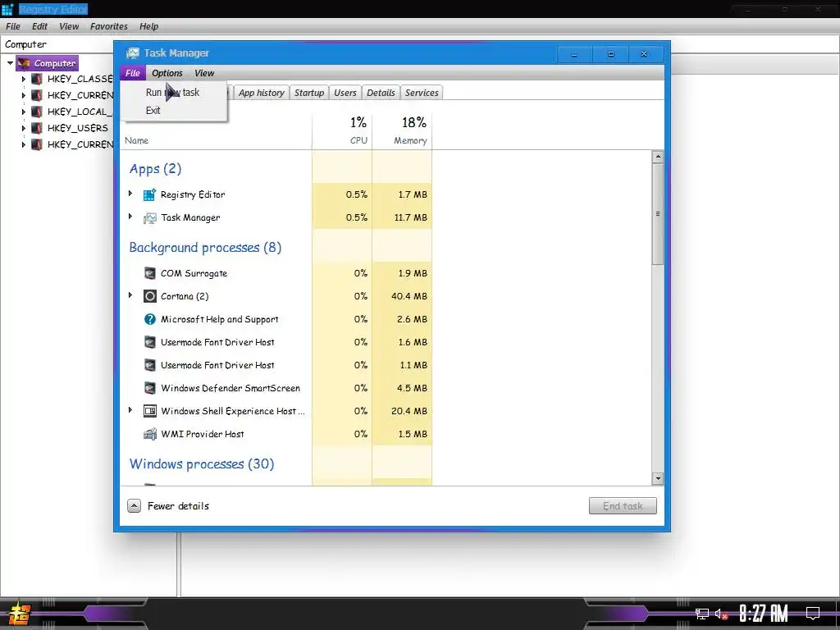The height and width of the screenshot is (630, 840).
Task: Click the HKEY_CLASSE key folder icon
Action: click(36, 79)
